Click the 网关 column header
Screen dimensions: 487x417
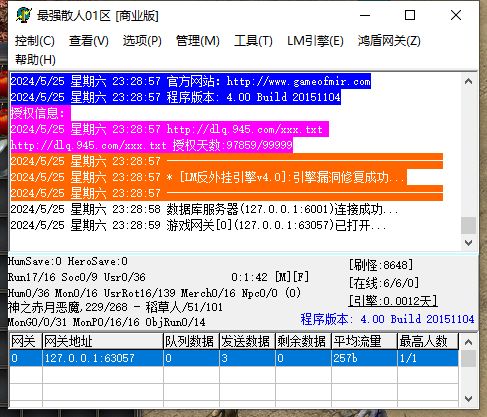click(x=25, y=341)
